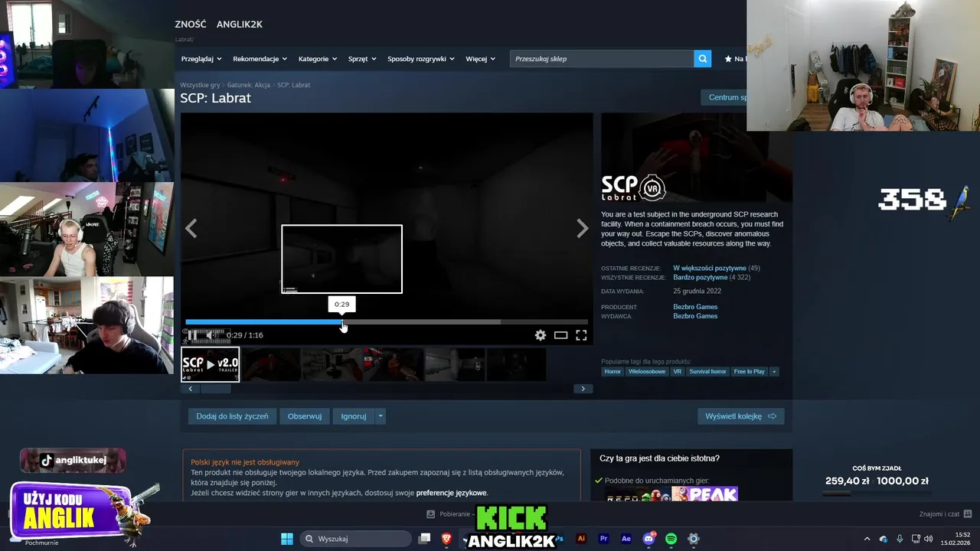Open the Znajomi i czat panel
The image size is (980, 551).
tap(946, 514)
